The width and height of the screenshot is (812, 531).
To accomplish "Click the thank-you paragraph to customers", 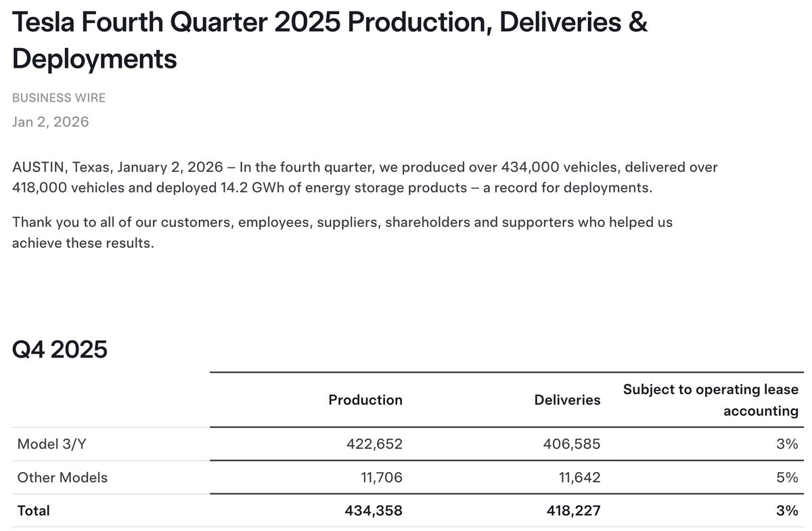I will click(x=342, y=232).
